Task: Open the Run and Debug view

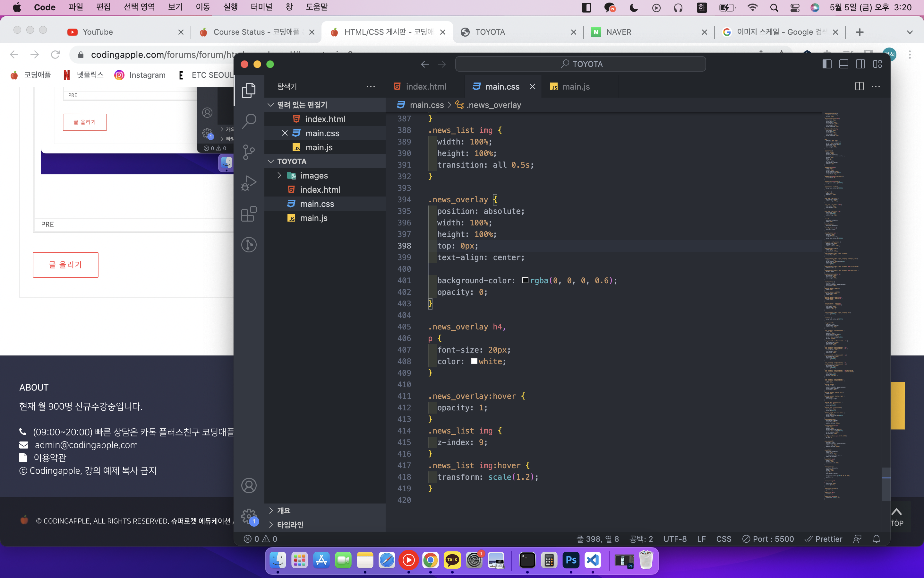Action: pos(249,183)
